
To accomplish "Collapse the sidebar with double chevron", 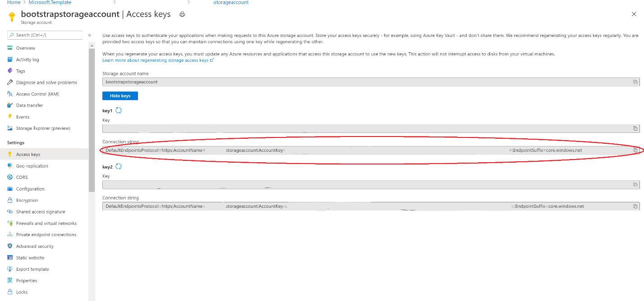I will (89, 35).
